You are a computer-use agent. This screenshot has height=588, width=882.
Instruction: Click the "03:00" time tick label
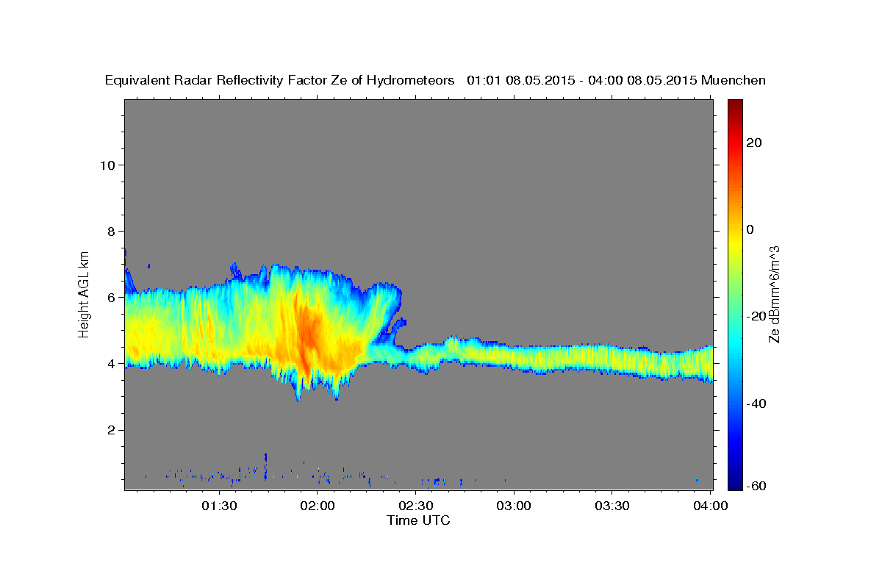514,506
